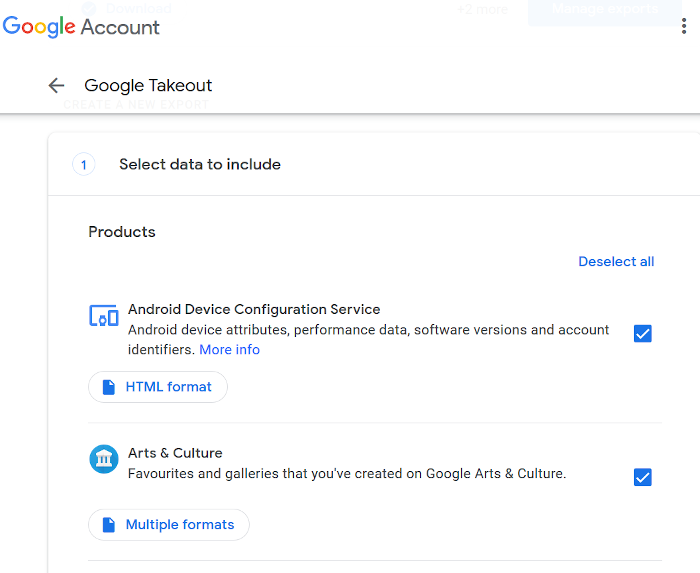Click the Products section heading
Screen dimensions: 700x573
click(x=122, y=232)
